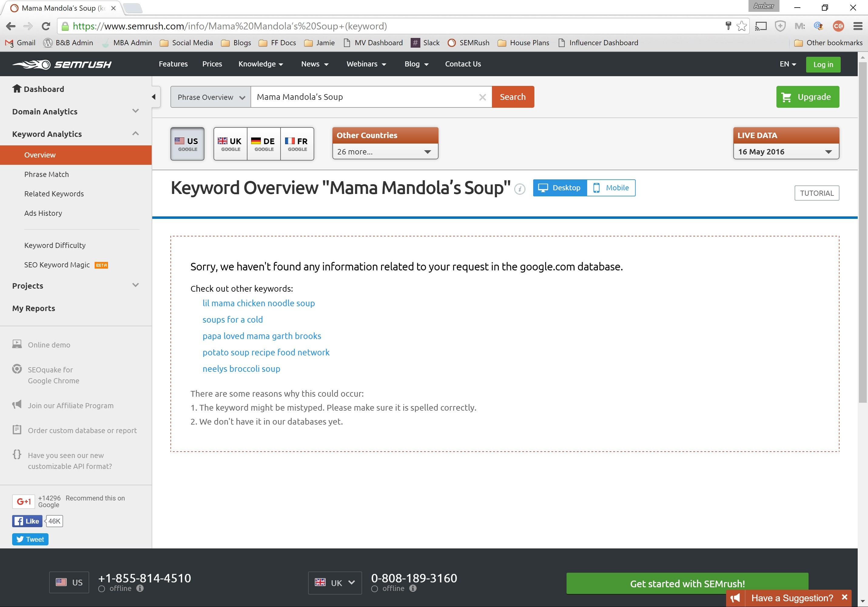Switch to Desktop view

point(560,188)
